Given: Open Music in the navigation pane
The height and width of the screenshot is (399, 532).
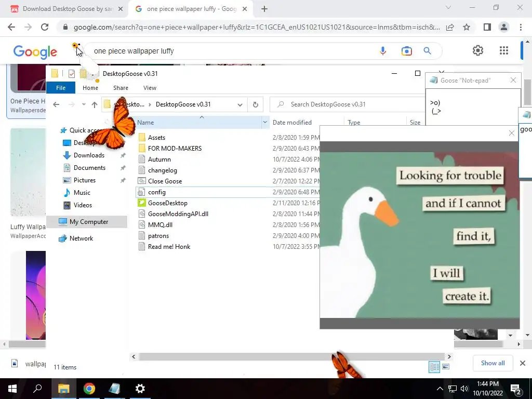Looking at the screenshot, I should 82,193.
